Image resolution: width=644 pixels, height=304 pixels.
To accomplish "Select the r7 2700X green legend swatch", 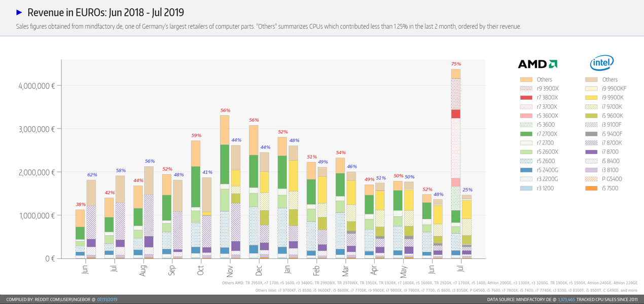I will [526, 134].
